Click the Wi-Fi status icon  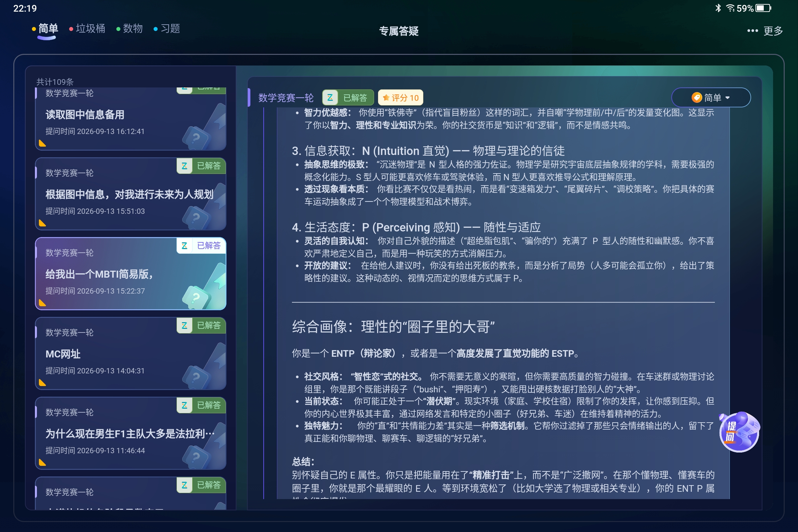click(x=730, y=8)
